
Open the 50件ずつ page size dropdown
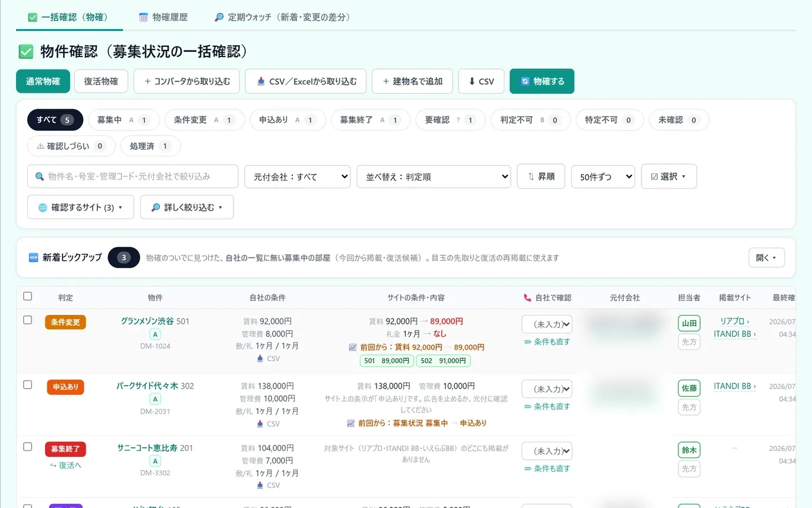pyautogui.click(x=603, y=176)
